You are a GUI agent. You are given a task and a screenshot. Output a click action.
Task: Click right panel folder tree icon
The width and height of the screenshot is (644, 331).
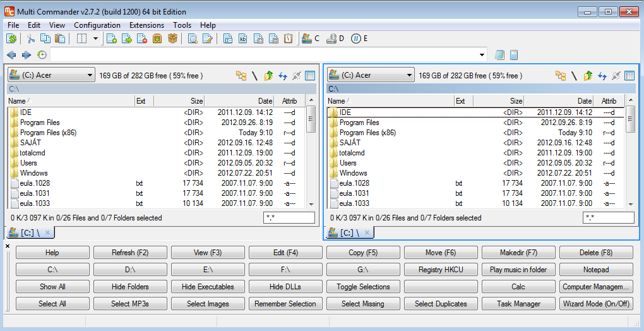click(561, 76)
